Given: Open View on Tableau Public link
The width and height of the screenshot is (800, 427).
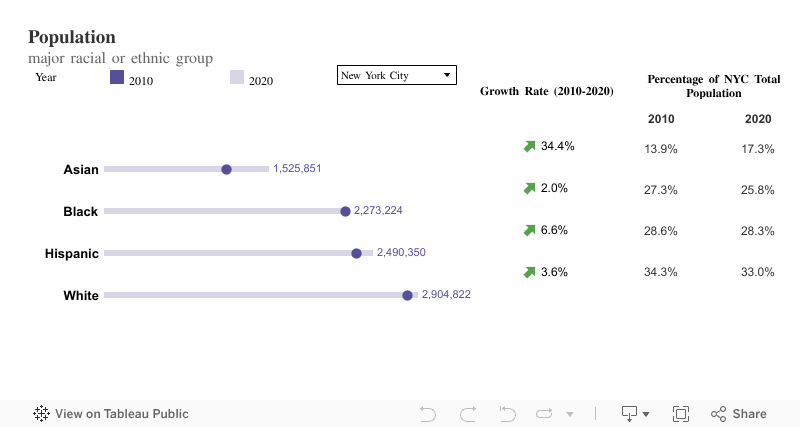Looking at the screenshot, I should (121, 414).
